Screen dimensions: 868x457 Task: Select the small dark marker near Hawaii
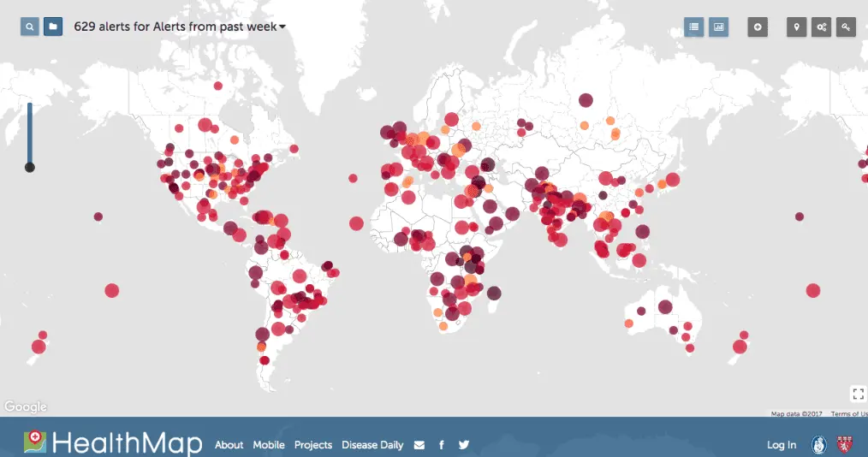point(98,217)
